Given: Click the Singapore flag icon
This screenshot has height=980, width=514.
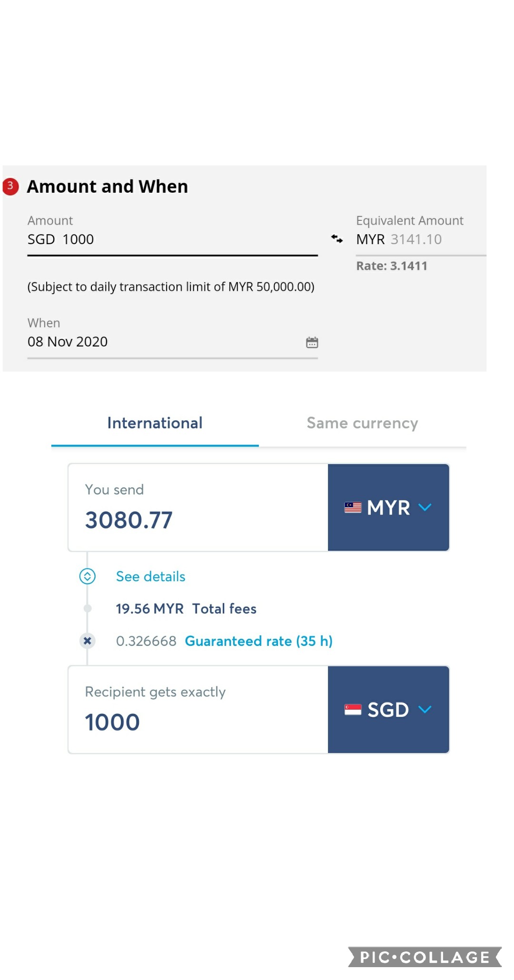Looking at the screenshot, I should coord(353,710).
